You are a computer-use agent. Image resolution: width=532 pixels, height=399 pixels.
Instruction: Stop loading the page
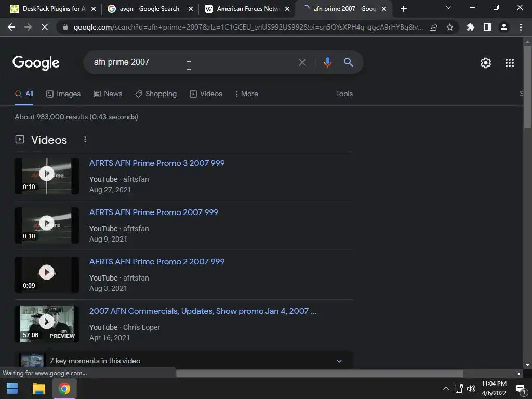45,27
